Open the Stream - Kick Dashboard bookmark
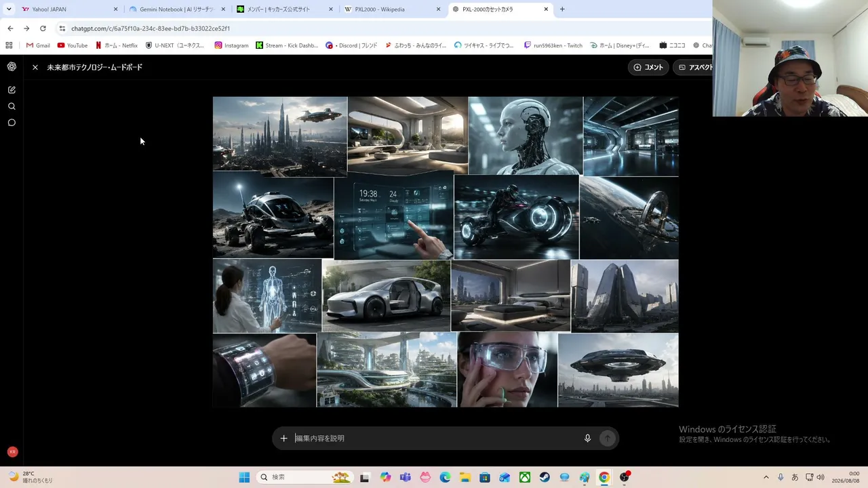Screen dimensions: 868x488 pyautogui.click(x=287, y=45)
